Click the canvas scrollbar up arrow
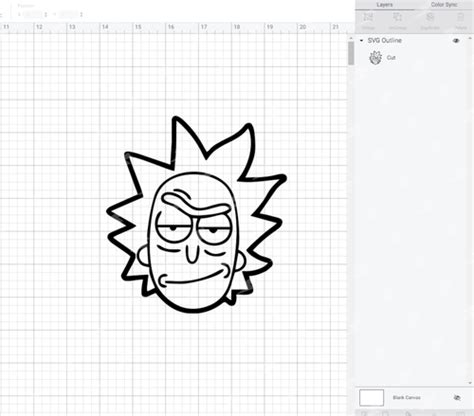The image size is (474, 416). pos(351,39)
